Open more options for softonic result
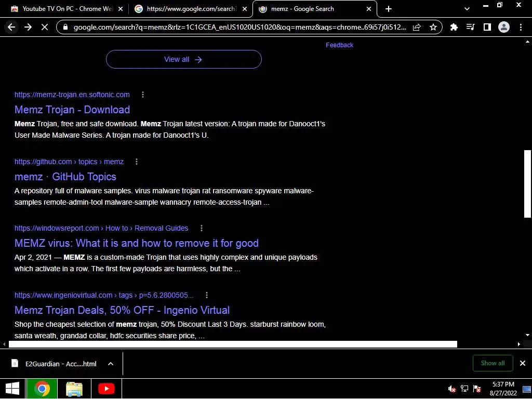Image resolution: width=532 pixels, height=399 pixels. click(x=143, y=95)
